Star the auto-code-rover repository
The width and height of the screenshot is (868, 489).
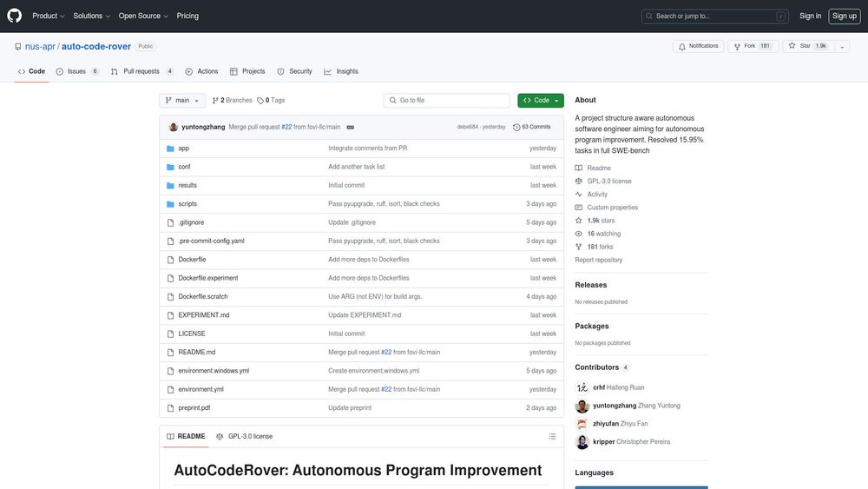pos(807,46)
